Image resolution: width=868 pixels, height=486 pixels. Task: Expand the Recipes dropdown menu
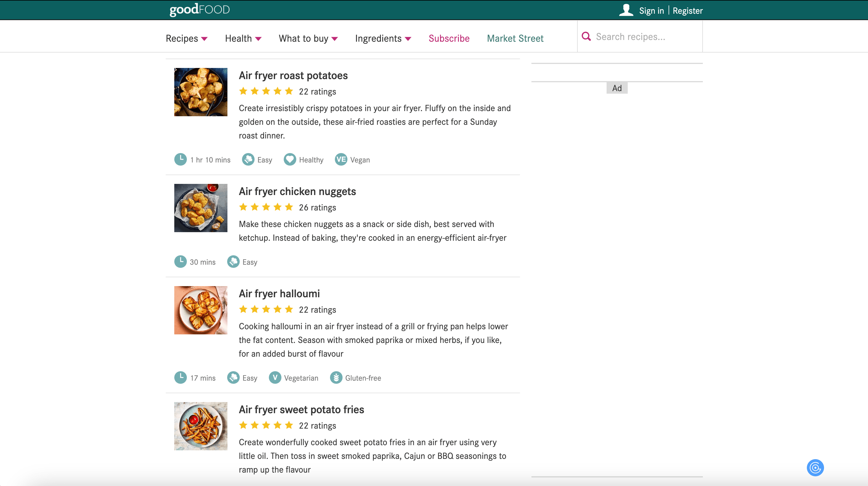click(x=186, y=38)
